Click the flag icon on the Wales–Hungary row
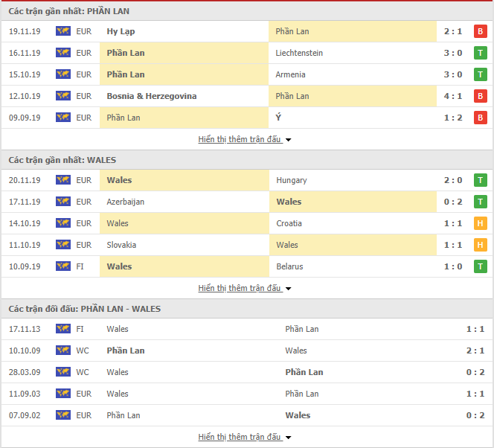 pos(62,180)
